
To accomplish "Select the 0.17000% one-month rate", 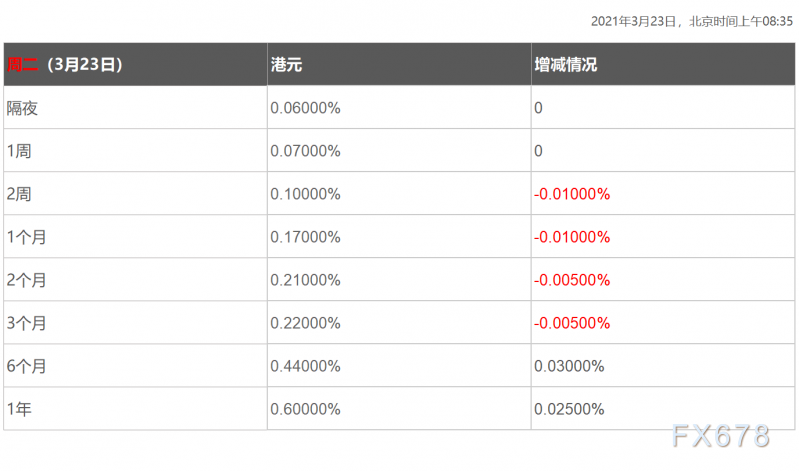I will tap(306, 237).
